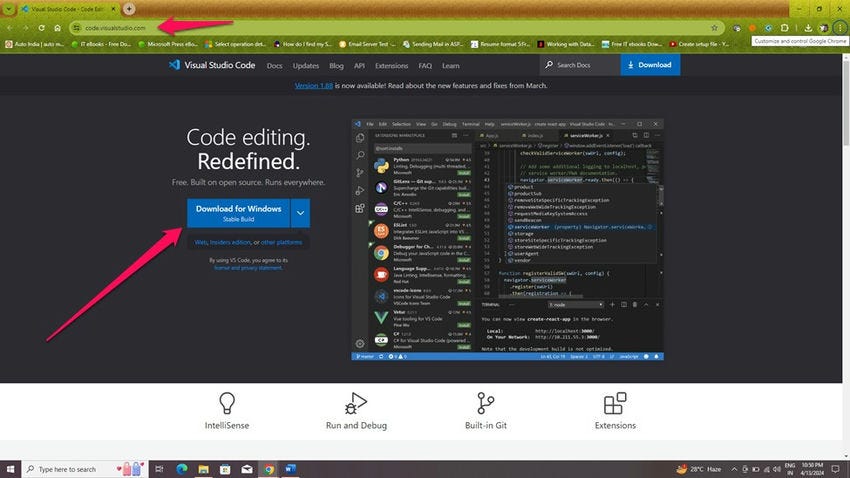Click the blue Download button in navbar

[650, 65]
